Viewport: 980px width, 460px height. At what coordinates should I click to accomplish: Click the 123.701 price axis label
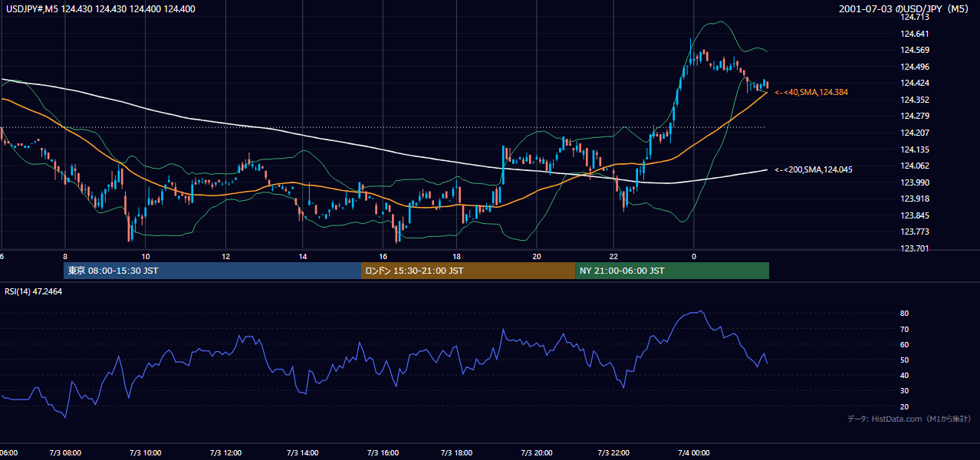[x=915, y=248]
